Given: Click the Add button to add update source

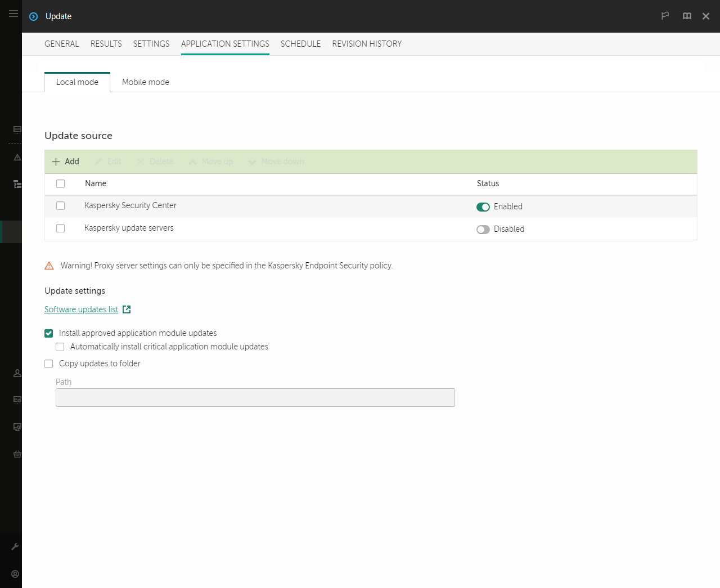Looking at the screenshot, I should (65, 161).
